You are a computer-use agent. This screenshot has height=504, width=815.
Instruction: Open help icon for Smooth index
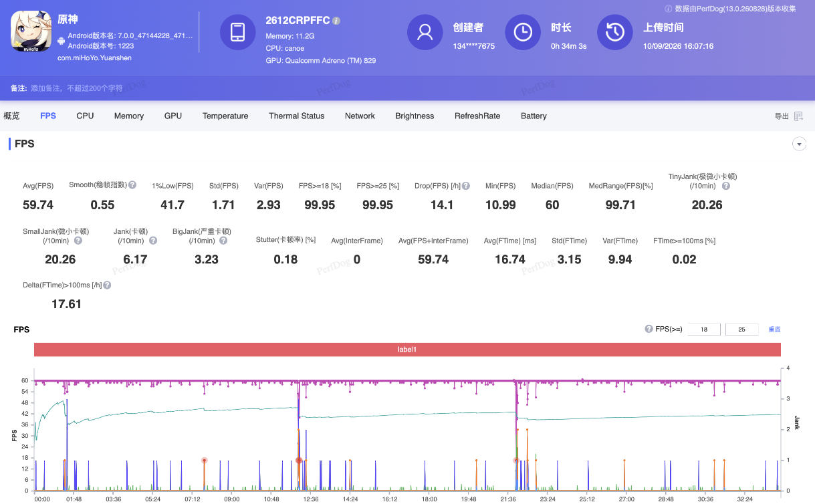coord(132,185)
